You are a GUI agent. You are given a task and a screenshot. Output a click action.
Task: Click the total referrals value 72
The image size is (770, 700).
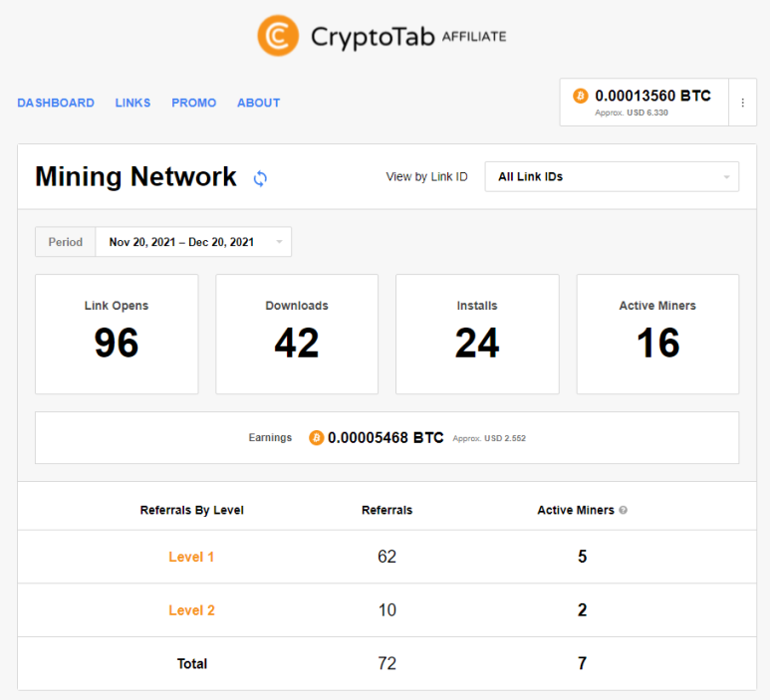[386, 663]
